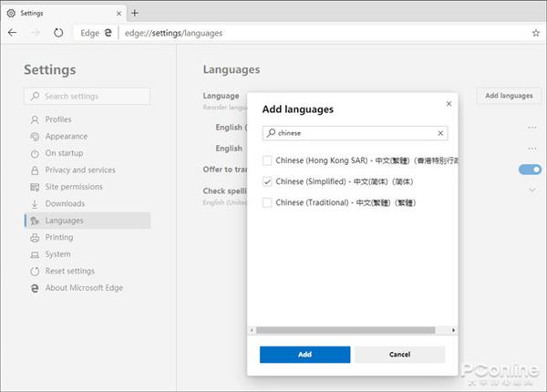Click the Privacy lock icon

tap(35, 170)
